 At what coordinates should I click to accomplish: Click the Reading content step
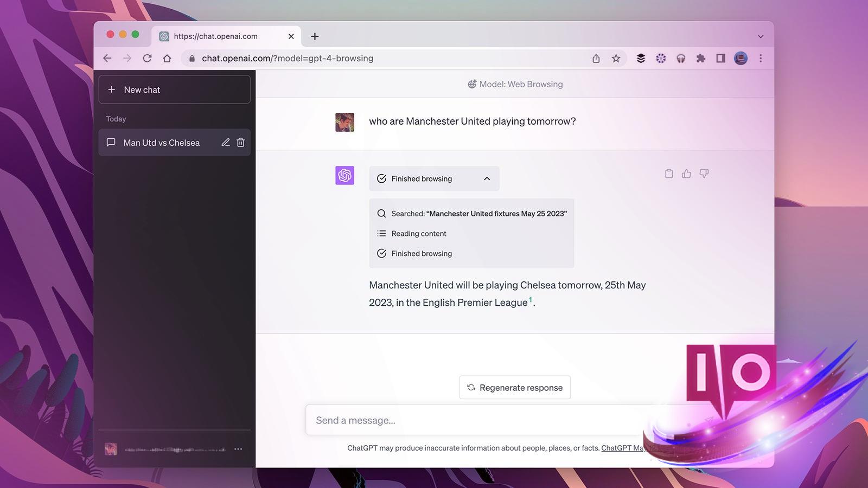[x=412, y=234]
